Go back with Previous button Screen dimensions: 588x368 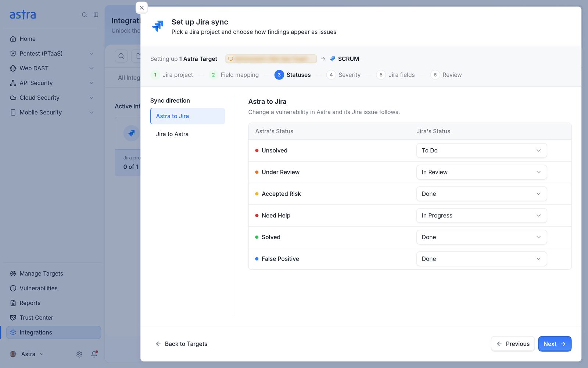pos(513,344)
